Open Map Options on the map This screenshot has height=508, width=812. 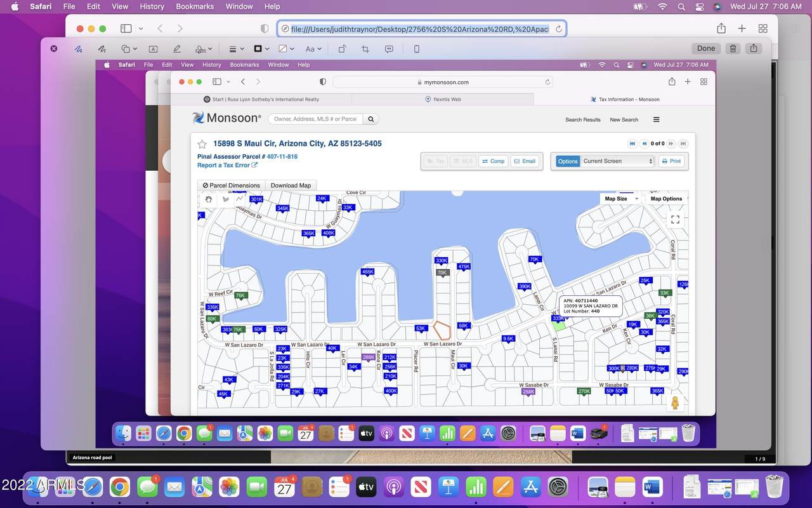pos(665,199)
